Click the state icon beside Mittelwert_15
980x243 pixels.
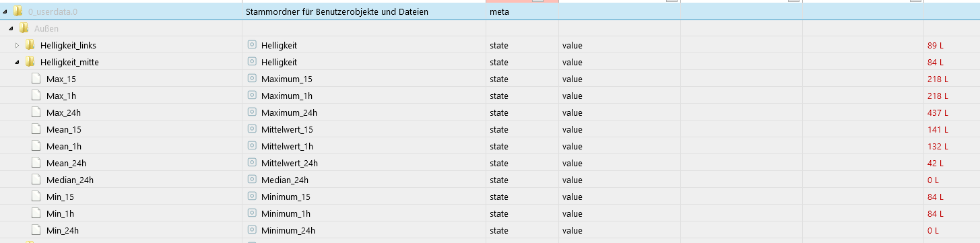coord(253,129)
